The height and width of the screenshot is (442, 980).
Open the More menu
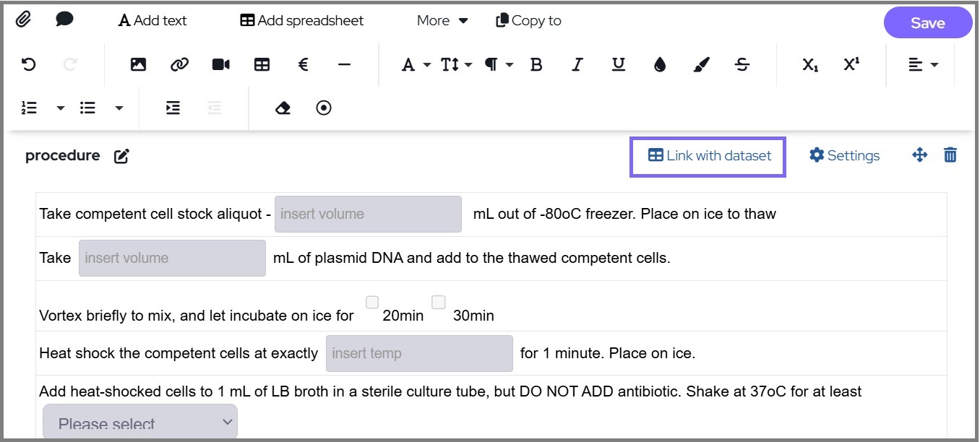point(442,21)
